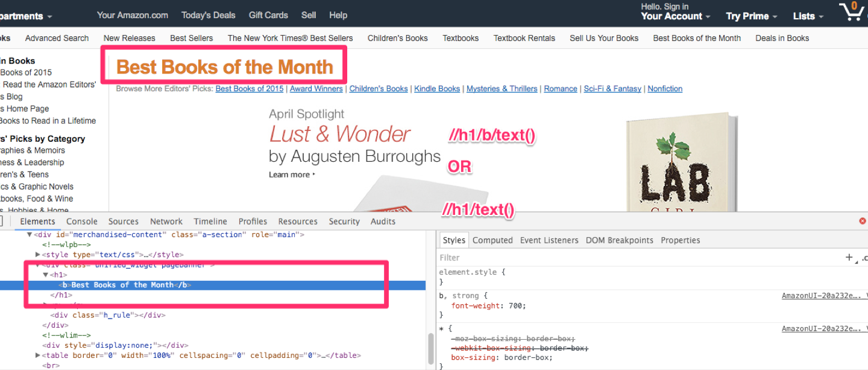Open Deals in Books

click(x=782, y=38)
